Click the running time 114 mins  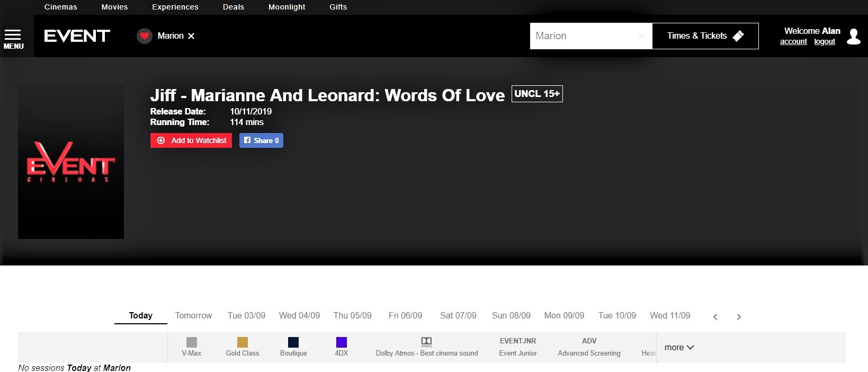pyautogui.click(x=247, y=122)
